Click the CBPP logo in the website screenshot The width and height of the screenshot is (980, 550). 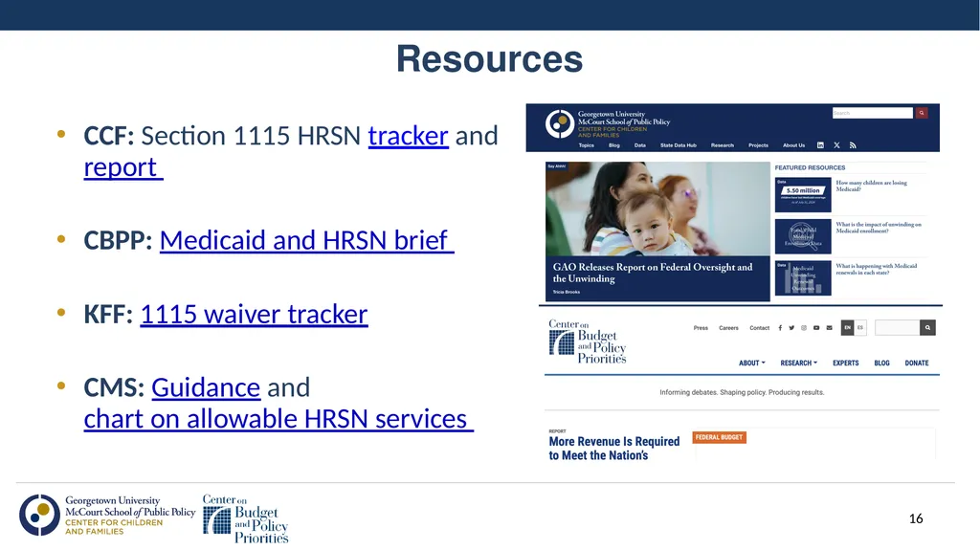588,341
